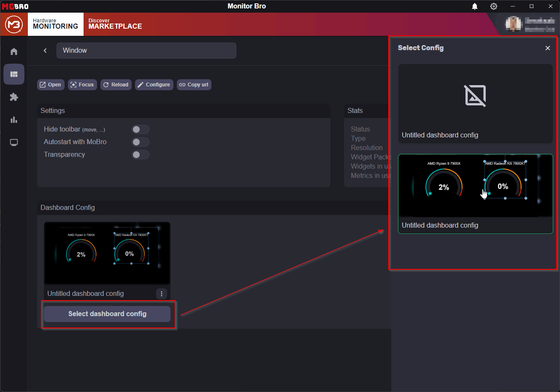Click the Copy url button
This screenshot has width=560, height=392.
[x=194, y=85]
